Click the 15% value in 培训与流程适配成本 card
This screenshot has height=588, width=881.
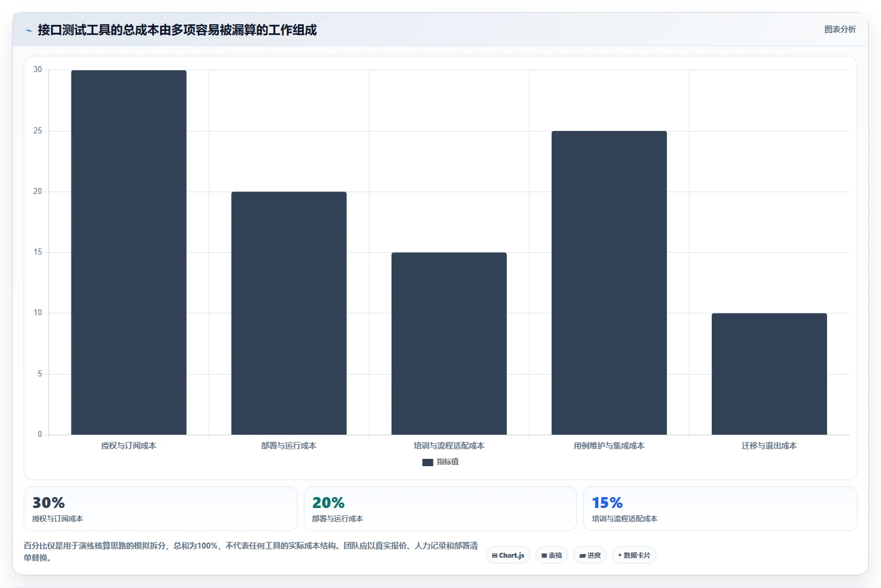pos(607,503)
